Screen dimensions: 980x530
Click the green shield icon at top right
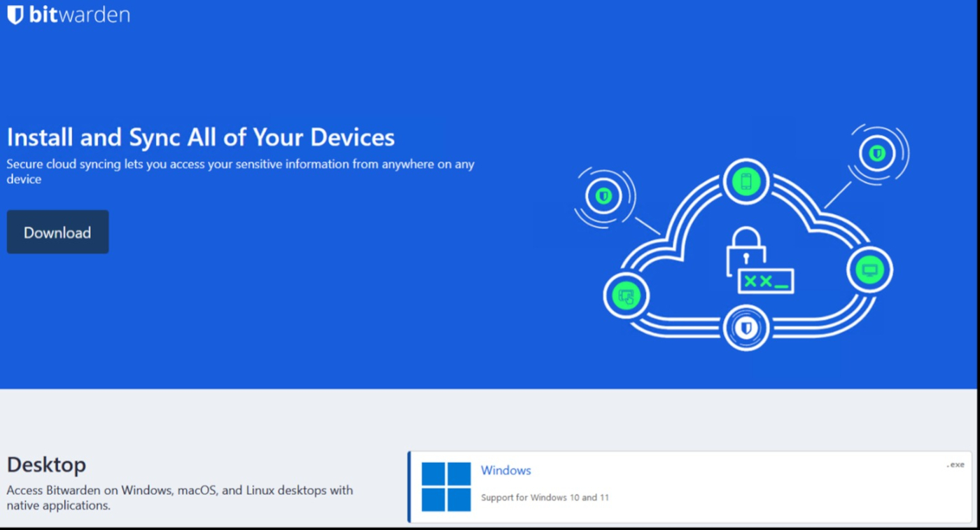pyautogui.click(x=877, y=153)
